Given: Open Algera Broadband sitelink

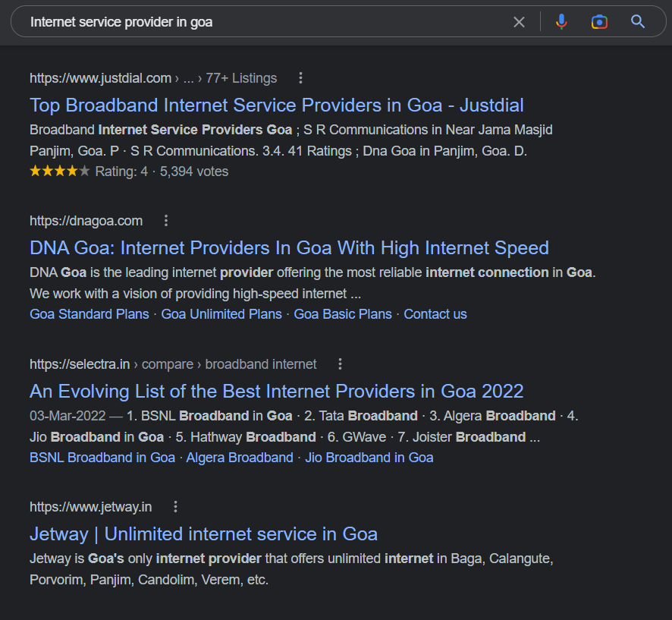Looking at the screenshot, I should pos(240,458).
